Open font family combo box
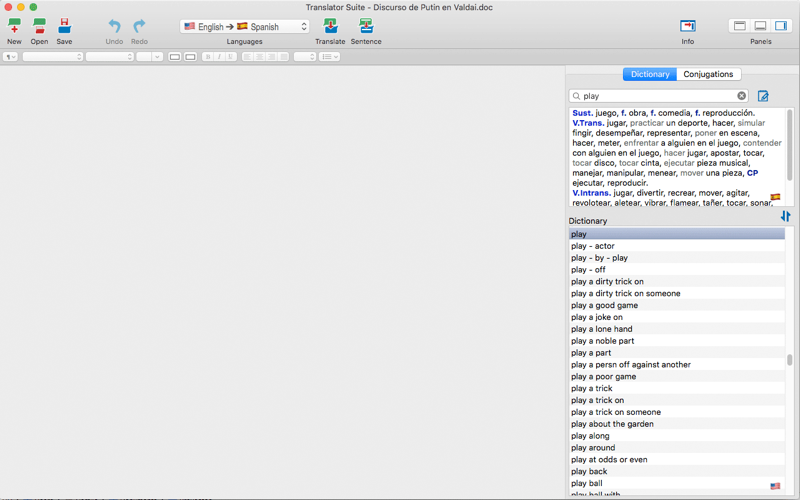800x500 pixels. pyautogui.click(x=53, y=57)
